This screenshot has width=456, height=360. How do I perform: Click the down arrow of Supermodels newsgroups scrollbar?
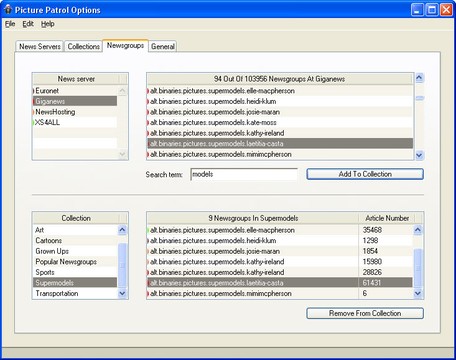pyautogui.click(x=417, y=293)
